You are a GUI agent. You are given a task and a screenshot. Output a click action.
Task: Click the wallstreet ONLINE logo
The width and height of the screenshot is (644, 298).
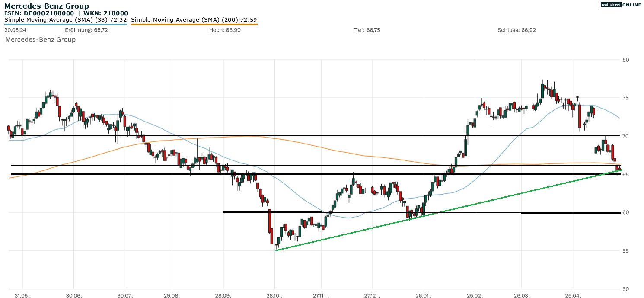[x=621, y=5]
